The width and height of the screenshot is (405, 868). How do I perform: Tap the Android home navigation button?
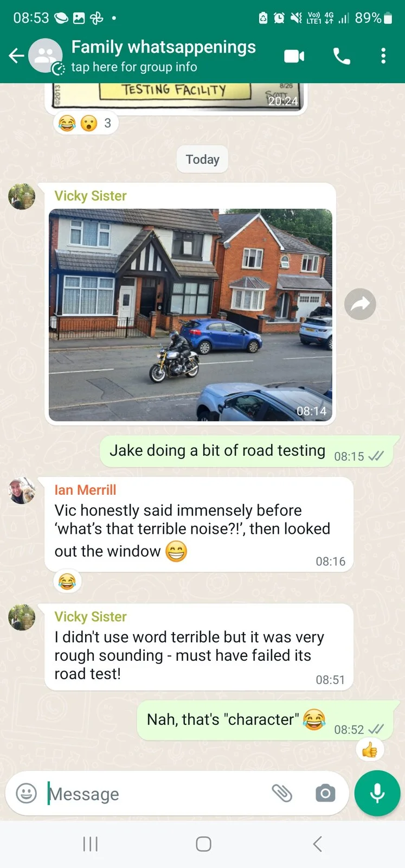(203, 844)
